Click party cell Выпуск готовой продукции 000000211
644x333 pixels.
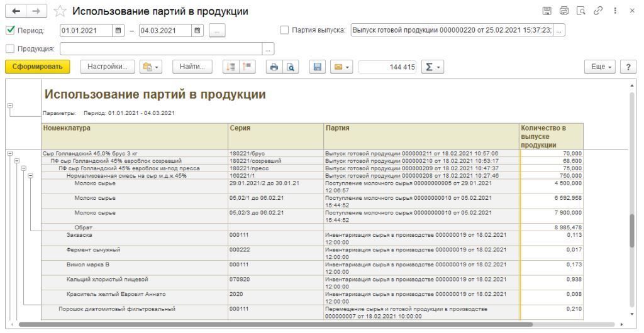[x=422, y=153]
